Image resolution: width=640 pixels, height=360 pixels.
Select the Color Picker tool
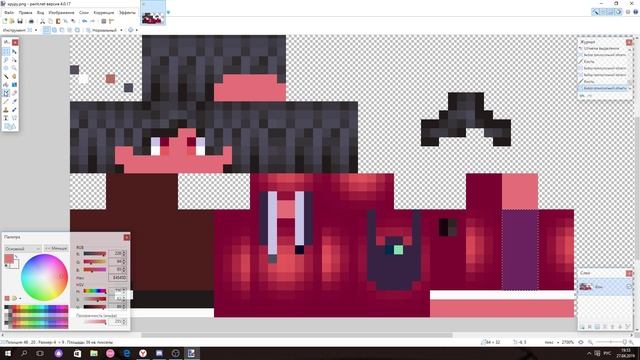pyautogui.click(x=14, y=101)
